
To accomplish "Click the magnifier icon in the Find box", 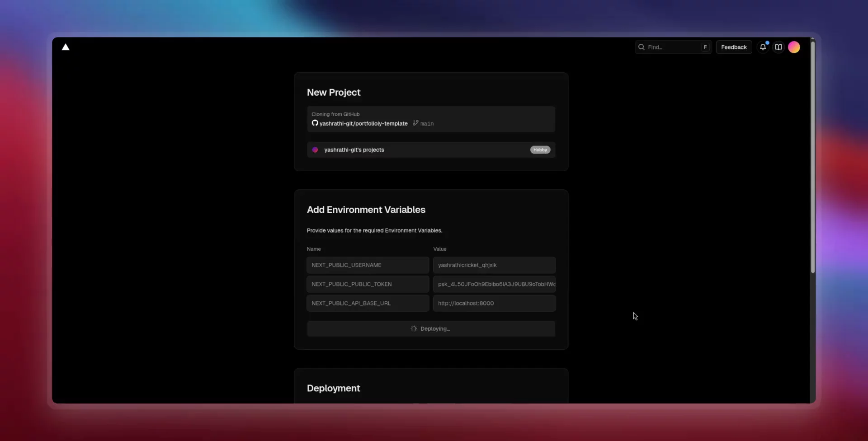I will pyautogui.click(x=641, y=47).
